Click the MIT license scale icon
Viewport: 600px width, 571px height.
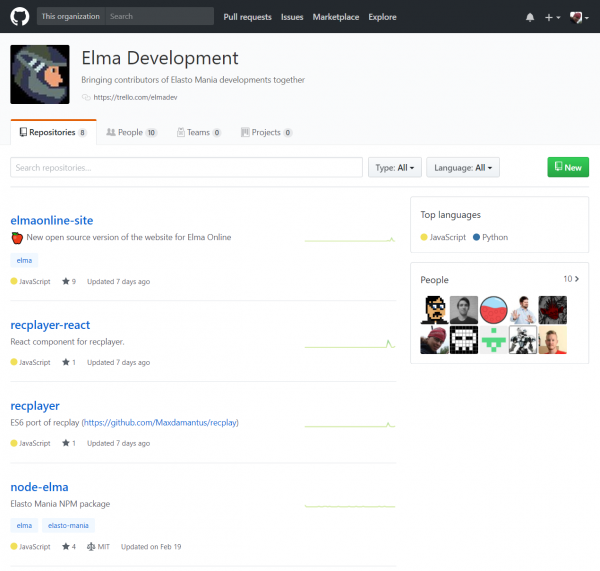pyautogui.click(x=92, y=547)
